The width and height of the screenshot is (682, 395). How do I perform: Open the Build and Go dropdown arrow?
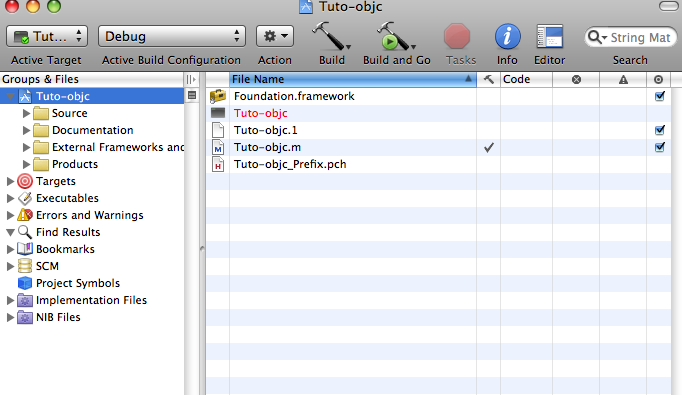413,47
